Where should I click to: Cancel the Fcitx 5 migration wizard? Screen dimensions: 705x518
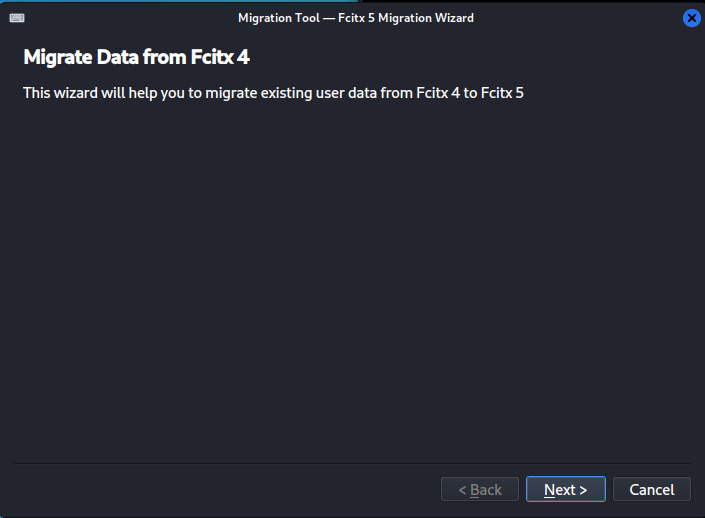point(651,490)
